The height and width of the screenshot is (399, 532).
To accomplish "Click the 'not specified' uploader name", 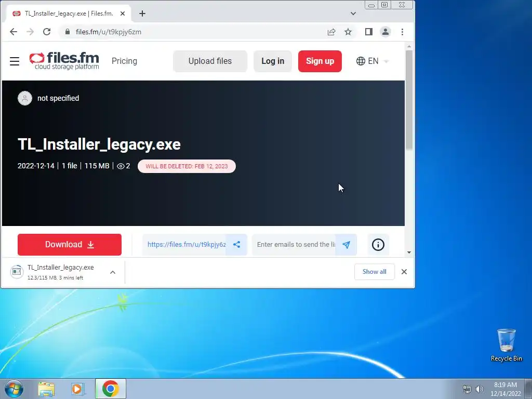I will [58, 98].
